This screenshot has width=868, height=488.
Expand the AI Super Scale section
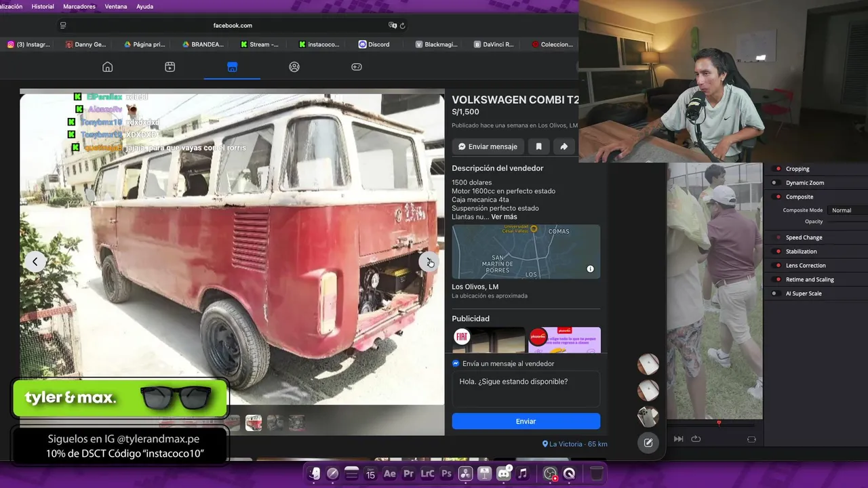click(804, 293)
